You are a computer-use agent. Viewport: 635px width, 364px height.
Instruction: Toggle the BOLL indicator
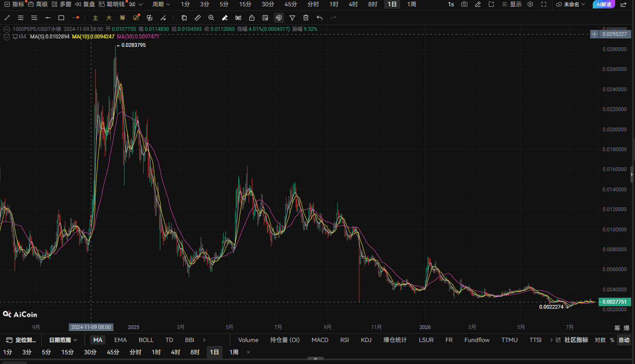tap(146, 340)
